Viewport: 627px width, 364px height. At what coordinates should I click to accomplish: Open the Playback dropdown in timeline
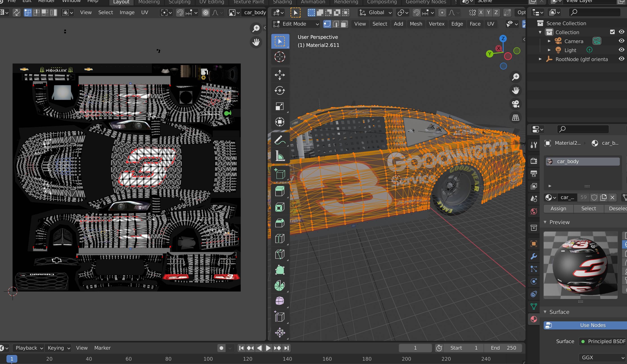[29, 348]
